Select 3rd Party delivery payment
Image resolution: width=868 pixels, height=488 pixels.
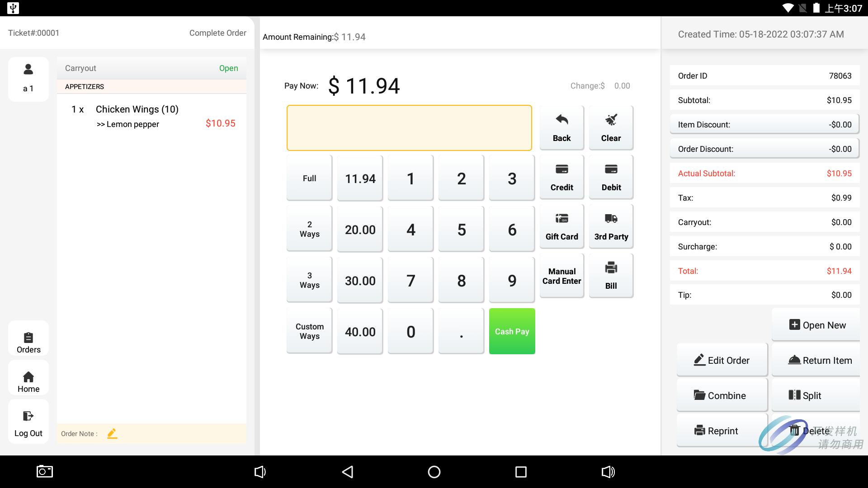point(611,226)
